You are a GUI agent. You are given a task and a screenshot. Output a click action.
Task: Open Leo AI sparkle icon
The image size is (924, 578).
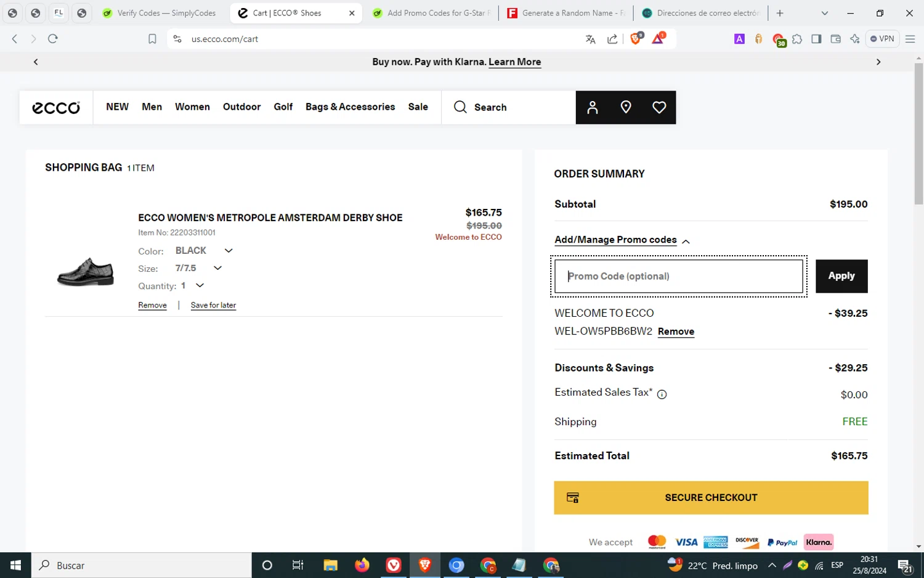(854, 39)
